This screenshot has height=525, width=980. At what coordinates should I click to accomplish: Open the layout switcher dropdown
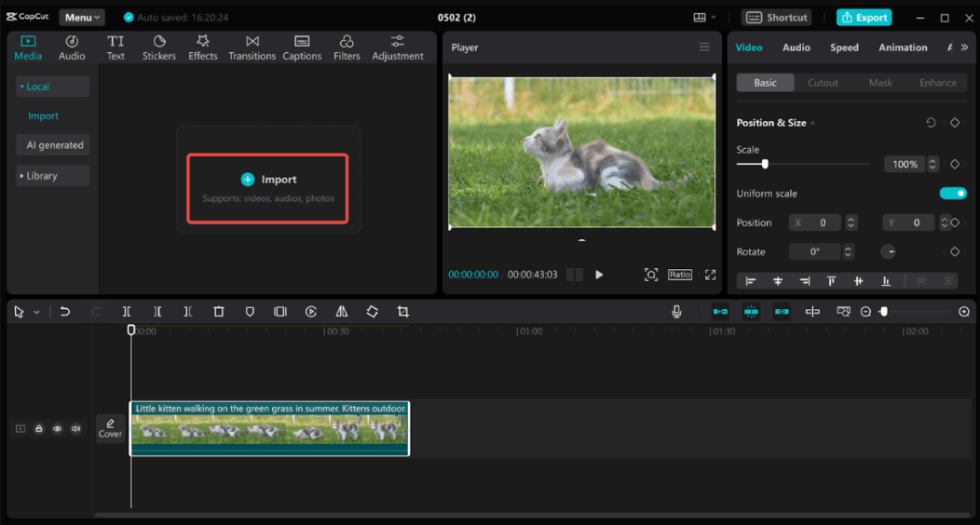(x=704, y=18)
